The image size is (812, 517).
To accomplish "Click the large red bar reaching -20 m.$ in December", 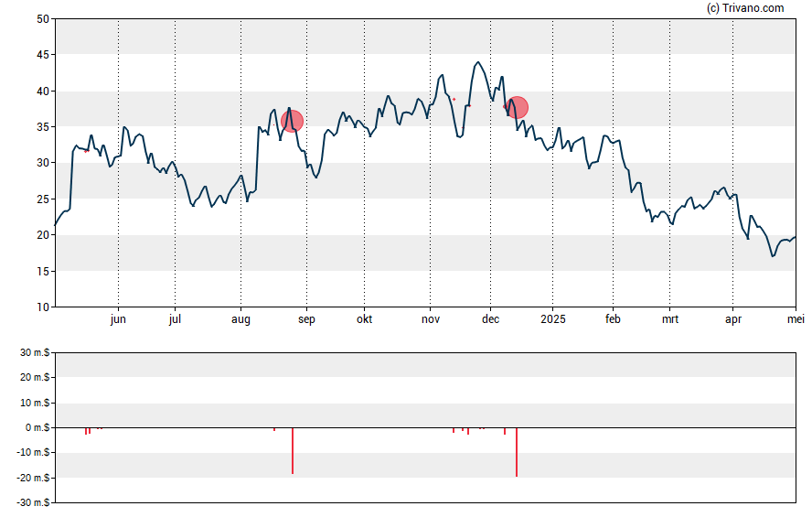I will pos(517,452).
